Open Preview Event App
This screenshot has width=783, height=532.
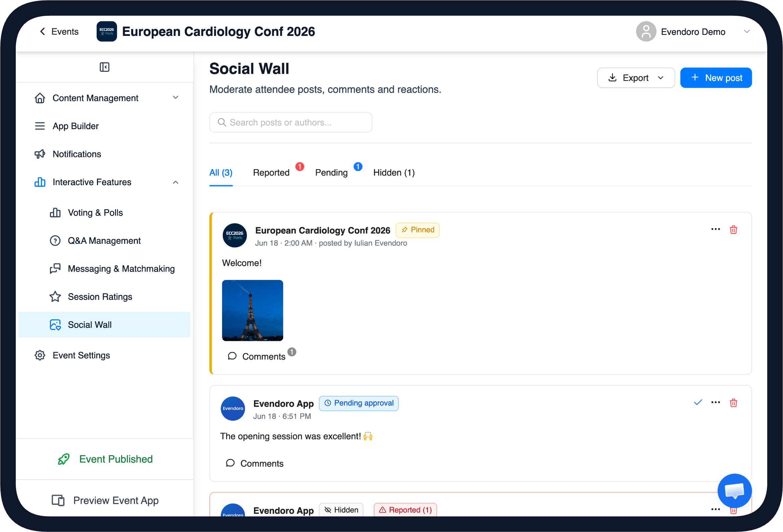point(105,500)
